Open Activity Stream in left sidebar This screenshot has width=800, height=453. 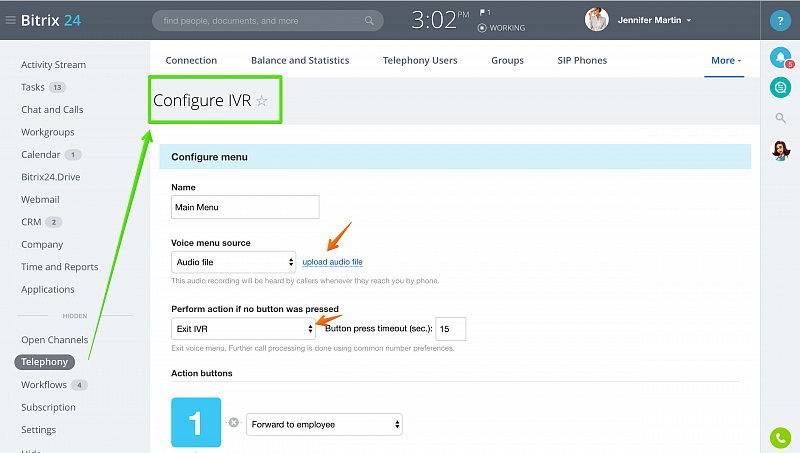click(x=53, y=65)
